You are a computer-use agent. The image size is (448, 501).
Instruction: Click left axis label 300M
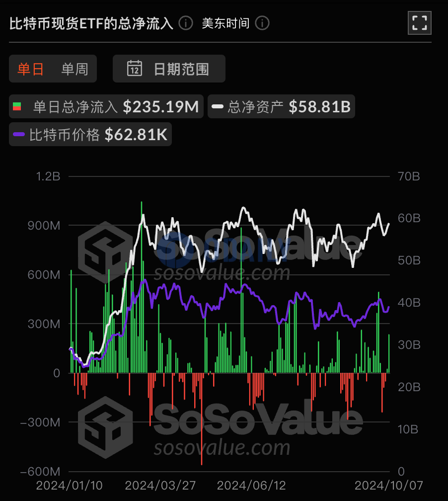(44, 324)
